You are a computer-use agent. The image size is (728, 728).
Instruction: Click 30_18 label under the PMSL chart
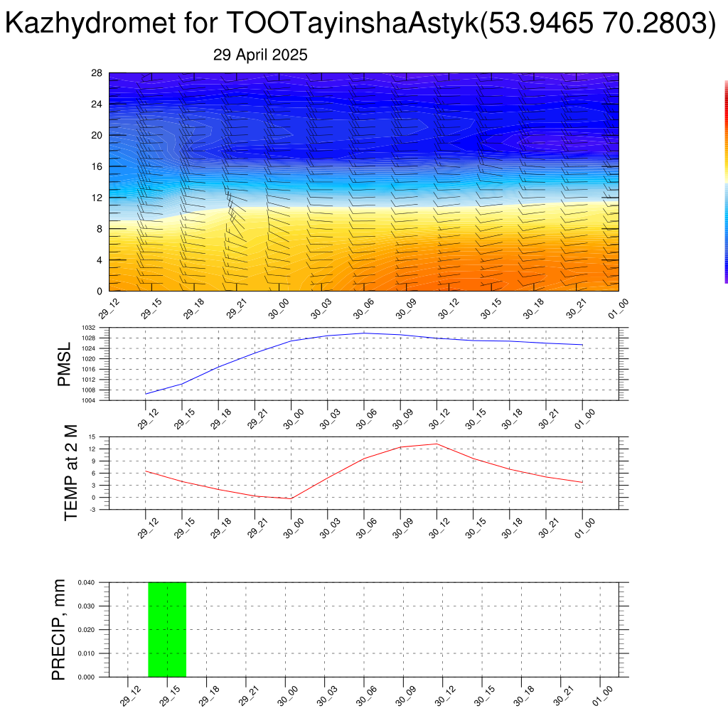coord(512,419)
